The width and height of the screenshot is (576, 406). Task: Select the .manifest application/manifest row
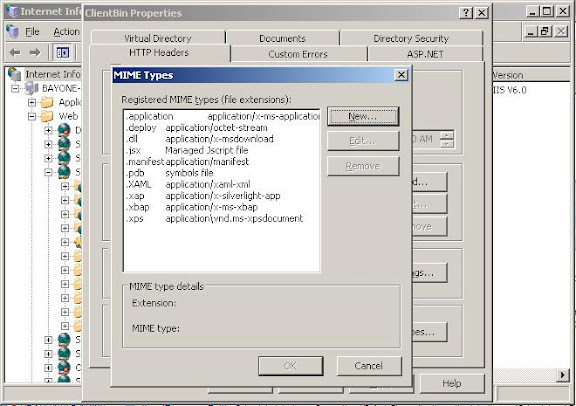(222, 162)
